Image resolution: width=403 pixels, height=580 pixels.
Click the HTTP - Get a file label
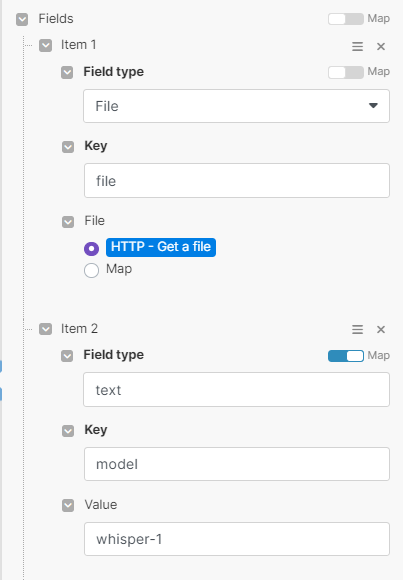click(161, 247)
